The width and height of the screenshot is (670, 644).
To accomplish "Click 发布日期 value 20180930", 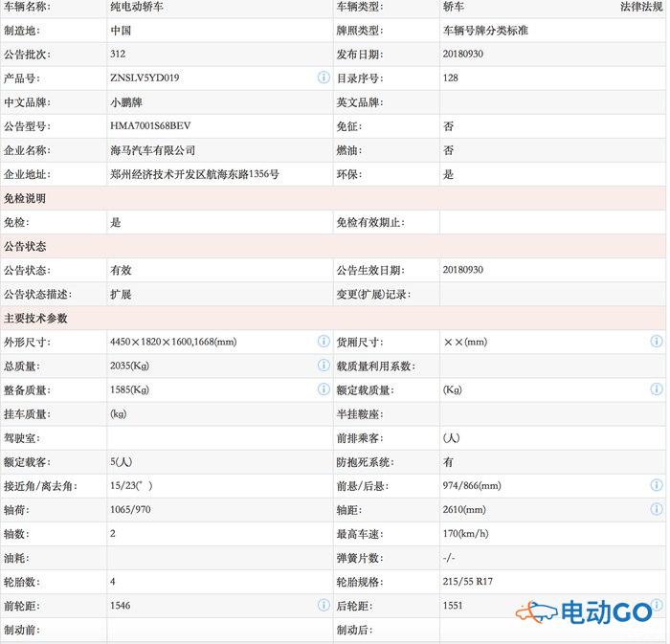I will 462,54.
